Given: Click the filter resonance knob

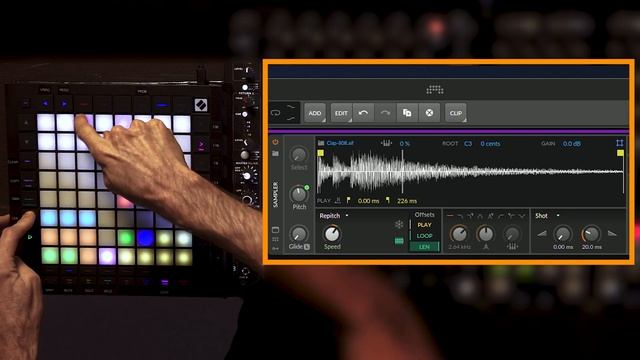Looking at the screenshot, I should pos(486,233).
